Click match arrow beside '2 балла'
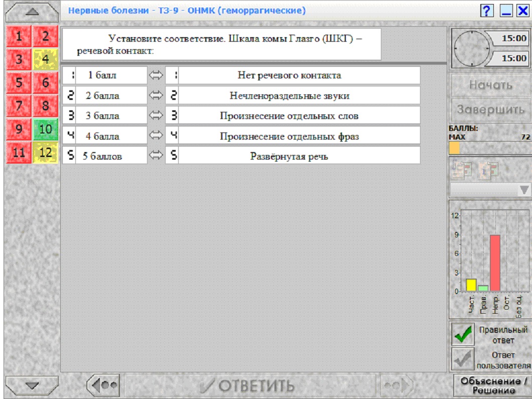The image size is (532, 399). coord(156,95)
